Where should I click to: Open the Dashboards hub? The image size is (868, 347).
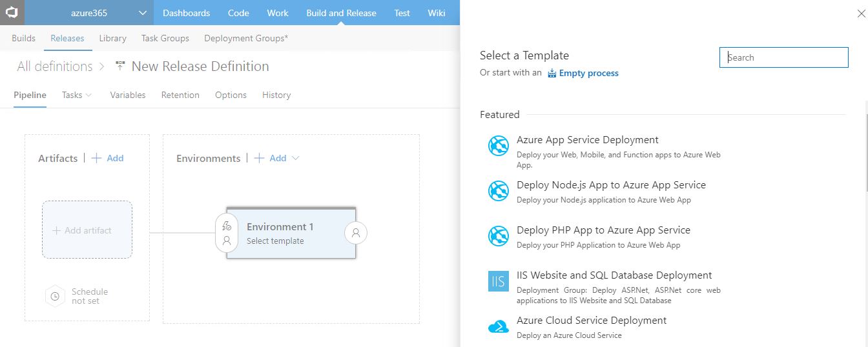point(186,13)
